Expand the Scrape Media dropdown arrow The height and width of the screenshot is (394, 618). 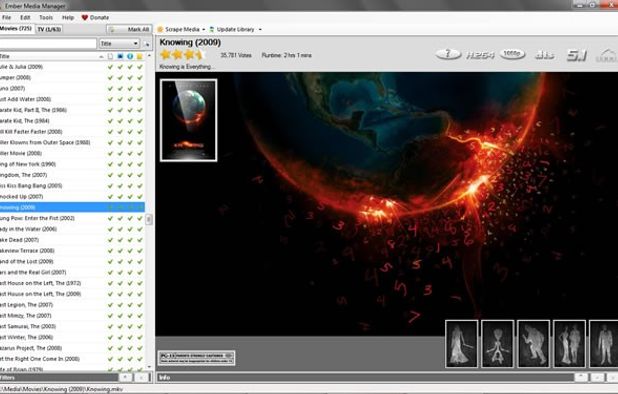(204, 30)
